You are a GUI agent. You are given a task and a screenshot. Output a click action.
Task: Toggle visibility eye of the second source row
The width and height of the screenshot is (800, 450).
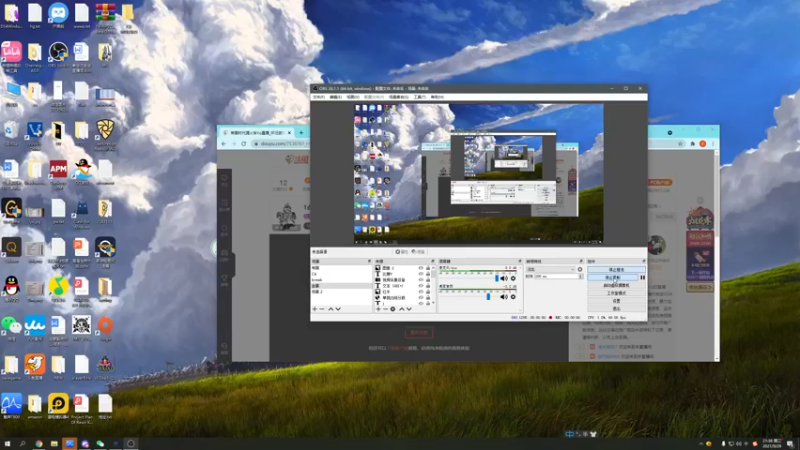click(x=421, y=274)
